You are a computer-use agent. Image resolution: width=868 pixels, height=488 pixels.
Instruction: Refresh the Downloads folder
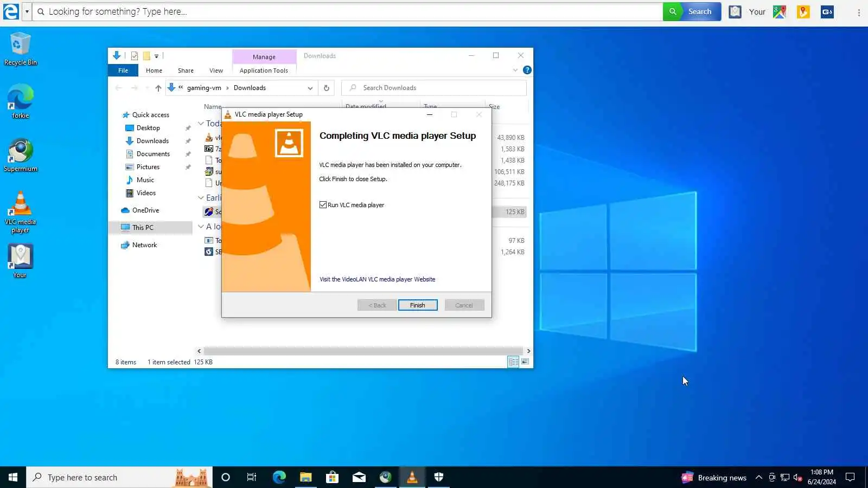coord(327,88)
